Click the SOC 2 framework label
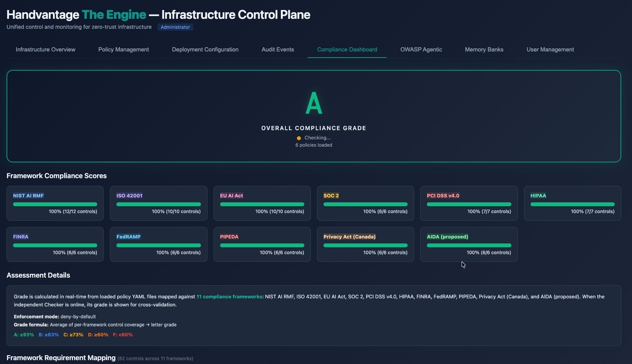 click(331, 195)
